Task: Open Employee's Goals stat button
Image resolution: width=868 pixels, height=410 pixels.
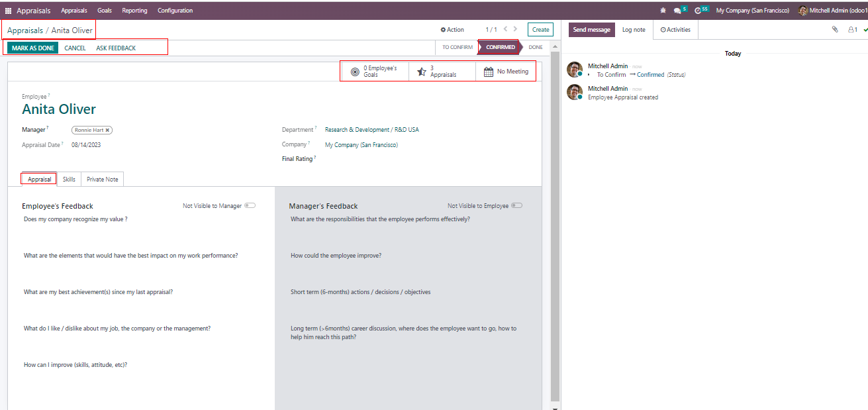Action: (375, 72)
